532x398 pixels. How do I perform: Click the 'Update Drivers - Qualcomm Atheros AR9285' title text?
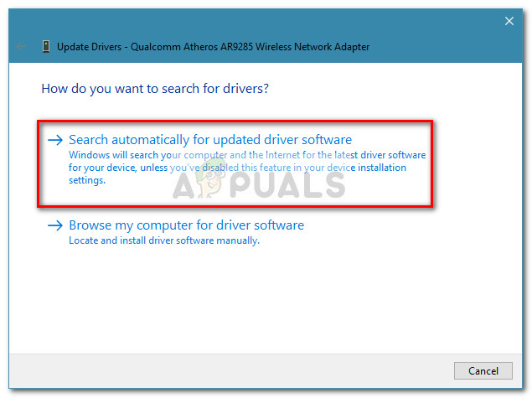point(213,47)
